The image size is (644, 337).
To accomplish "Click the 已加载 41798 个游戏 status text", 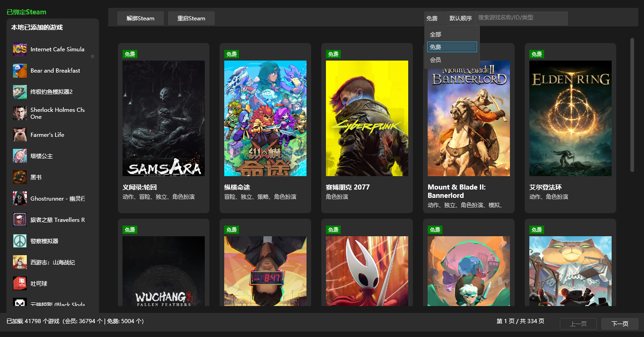I will (75, 321).
